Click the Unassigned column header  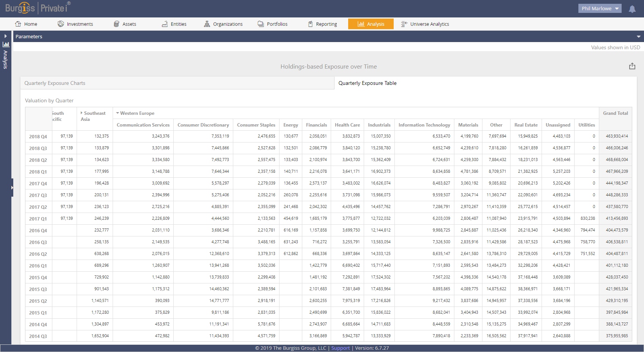tap(558, 125)
